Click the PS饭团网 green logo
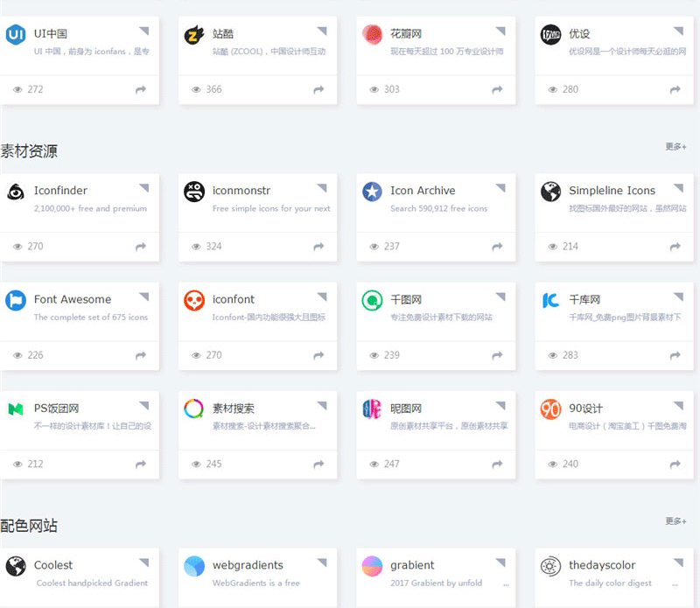Image resolution: width=700 pixels, height=608 pixels. pos(16,409)
